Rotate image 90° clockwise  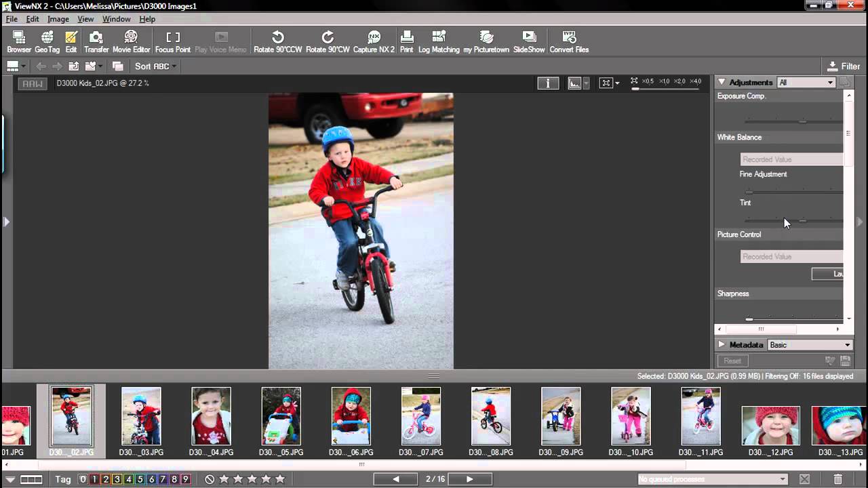point(328,41)
